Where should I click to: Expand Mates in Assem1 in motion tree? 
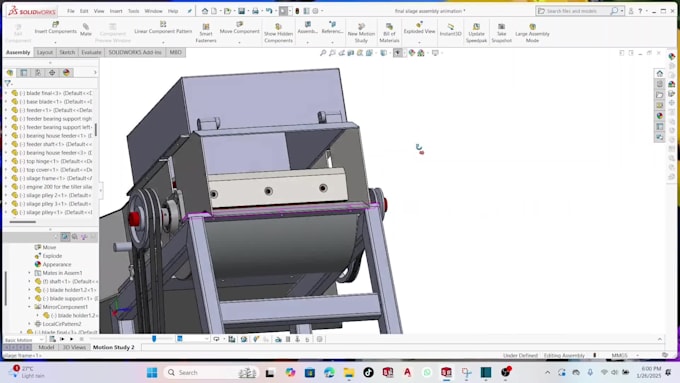click(x=29, y=273)
